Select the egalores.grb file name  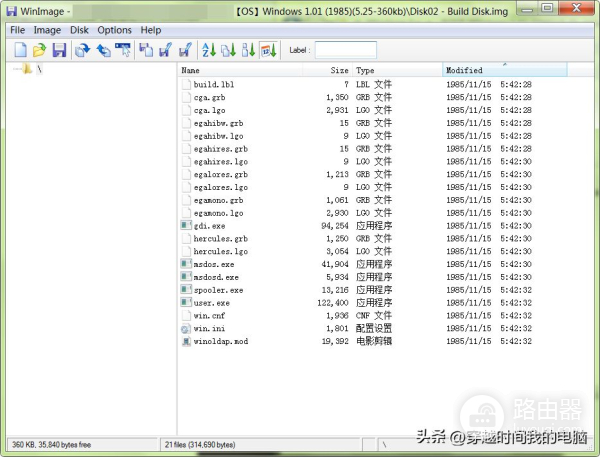point(221,174)
